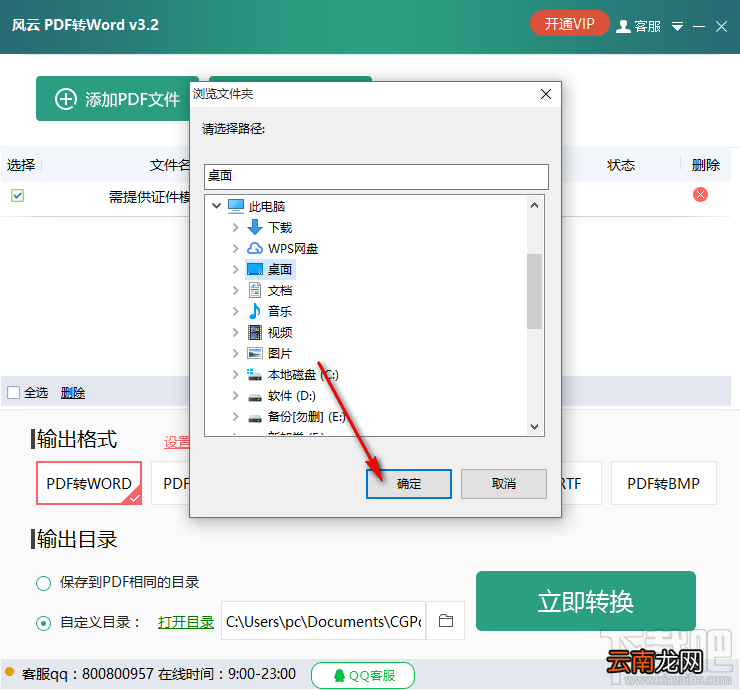This screenshot has height=690, width=740.
Task: Select the 视频 film icon
Action: point(255,332)
